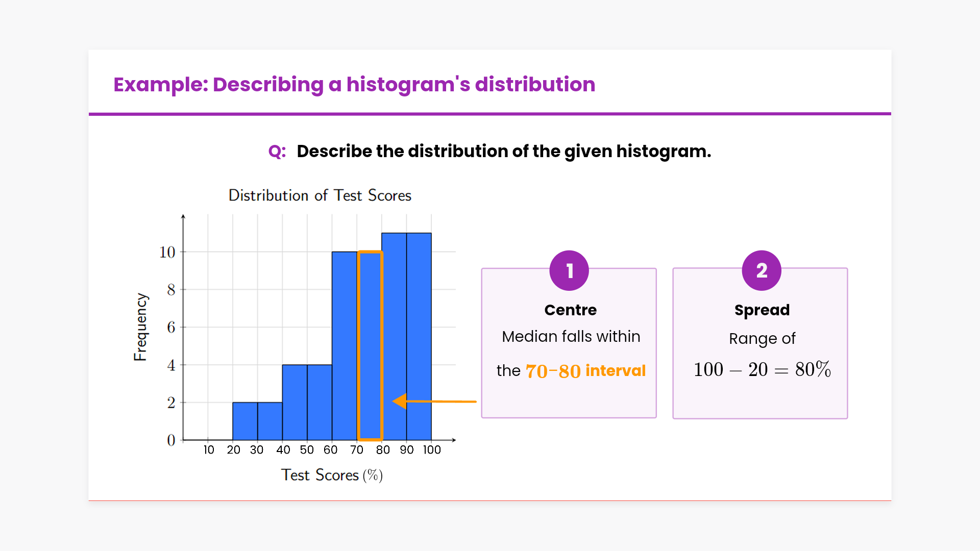Click the 60-70 histogram bar
The height and width of the screenshot is (551, 980).
click(345, 345)
